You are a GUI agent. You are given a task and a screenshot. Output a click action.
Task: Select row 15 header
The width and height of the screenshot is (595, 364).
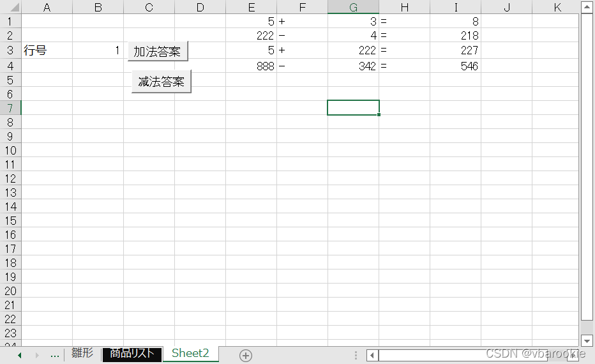(10, 220)
